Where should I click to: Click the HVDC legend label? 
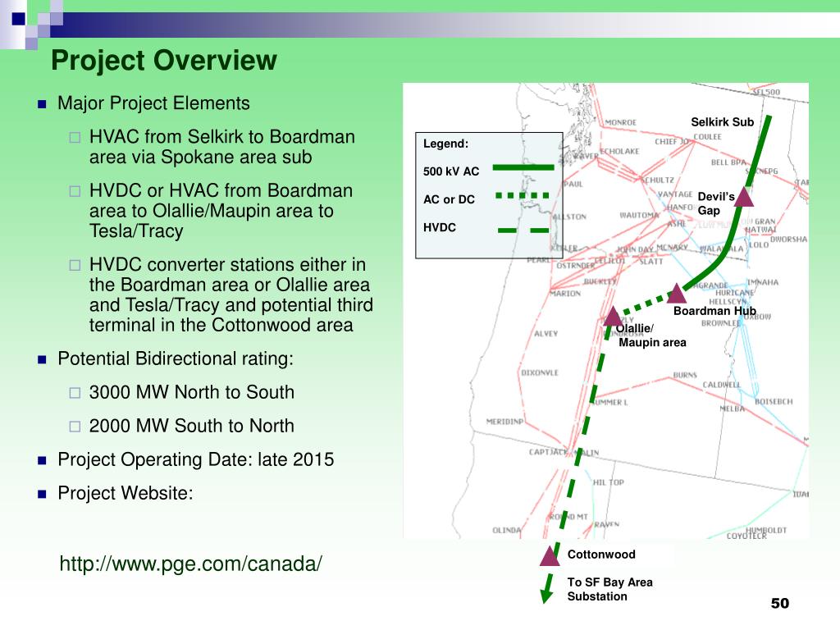[440, 228]
